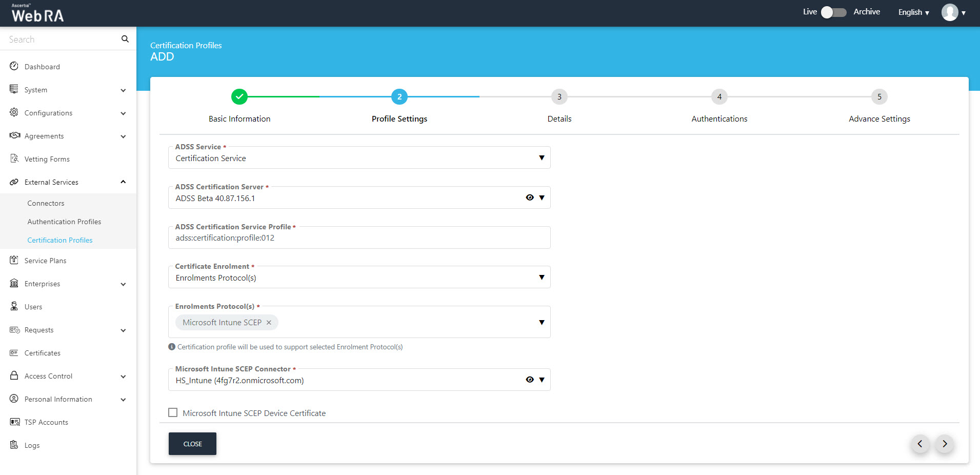This screenshot has width=980, height=475.
Task: Jump to step 3 Details
Action: [559, 96]
